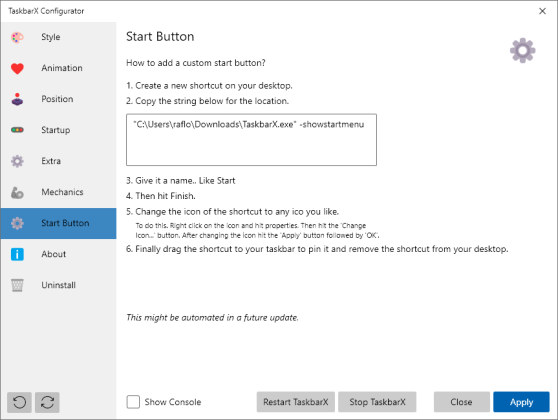Screen dimensions: 558x420
Task: Select the flexing arm Mechanics icon
Action: [x=17, y=192]
